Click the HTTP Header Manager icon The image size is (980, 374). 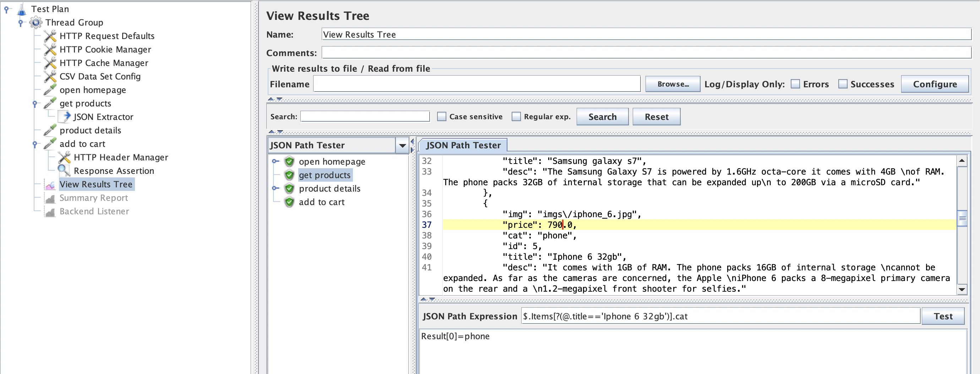click(64, 157)
